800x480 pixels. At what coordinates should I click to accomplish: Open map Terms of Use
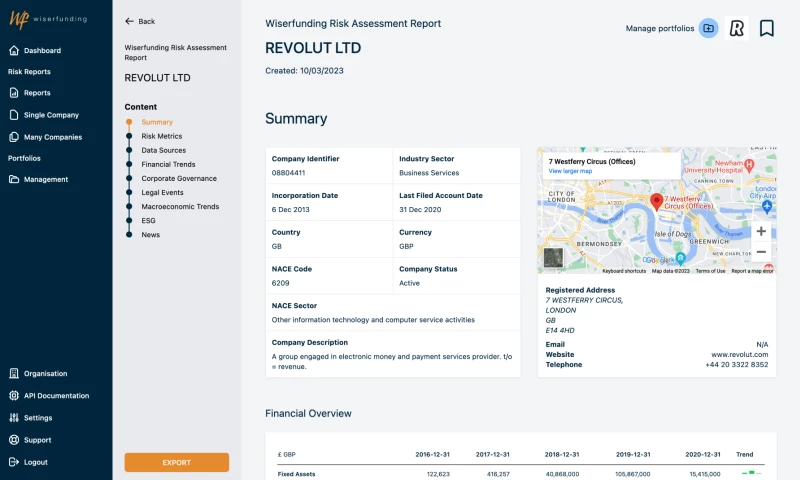[710, 271]
